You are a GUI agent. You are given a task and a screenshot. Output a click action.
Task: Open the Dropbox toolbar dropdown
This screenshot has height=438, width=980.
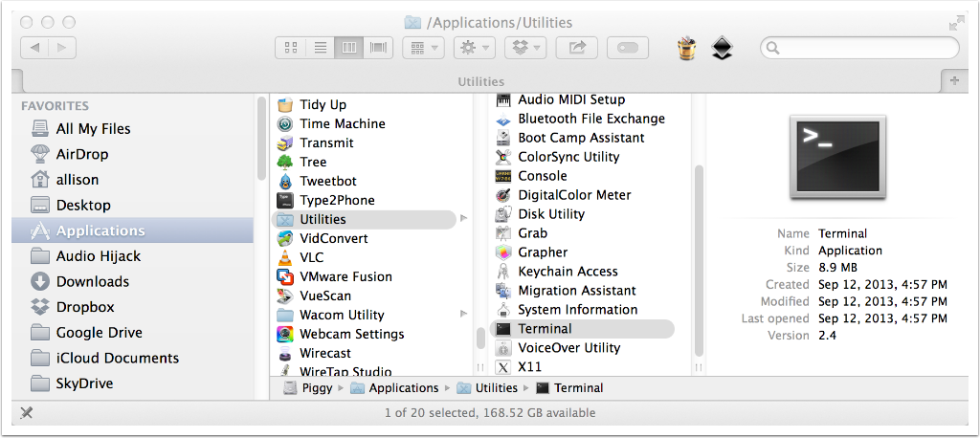pos(525,47)
